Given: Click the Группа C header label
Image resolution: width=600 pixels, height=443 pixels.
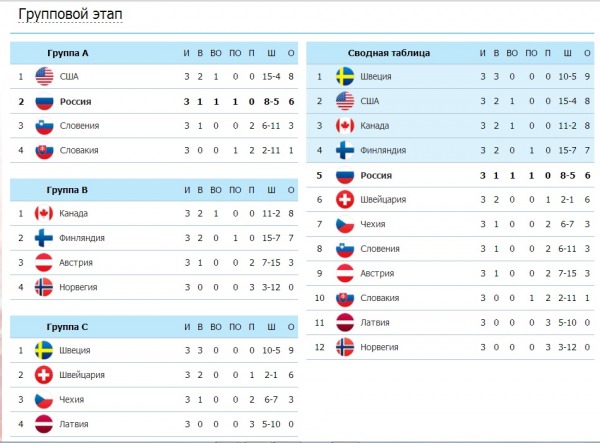Looking at the screenshot, I should click(x=67, y=327).
